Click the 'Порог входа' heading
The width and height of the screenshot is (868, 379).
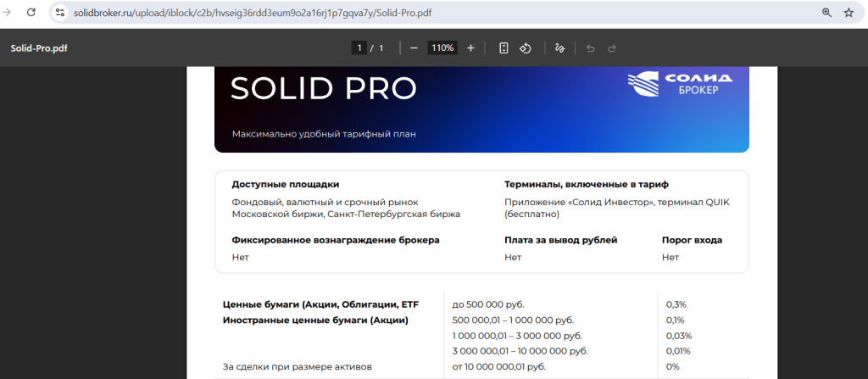pyautogui.click(x=692, y=240)
